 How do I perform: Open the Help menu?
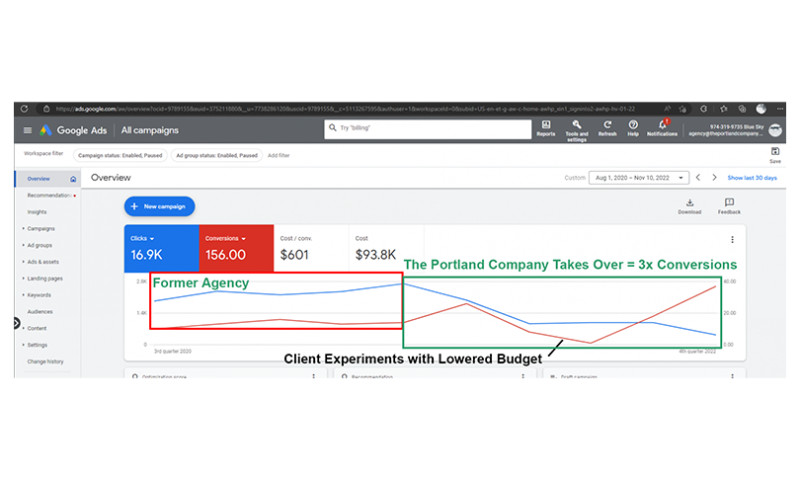633,129
